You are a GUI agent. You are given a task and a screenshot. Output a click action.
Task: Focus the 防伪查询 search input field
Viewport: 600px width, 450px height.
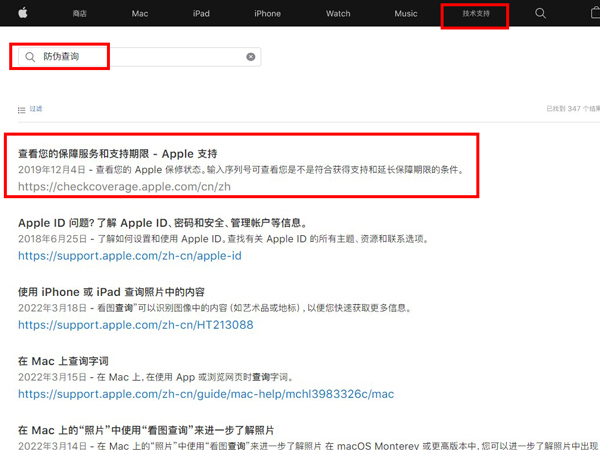coord(140,57)
